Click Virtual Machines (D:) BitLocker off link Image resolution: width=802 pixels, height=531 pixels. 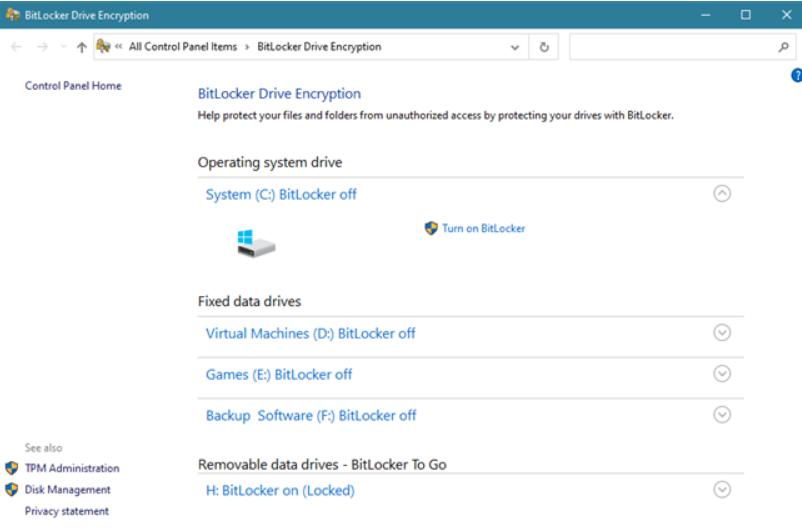(310, 334)
